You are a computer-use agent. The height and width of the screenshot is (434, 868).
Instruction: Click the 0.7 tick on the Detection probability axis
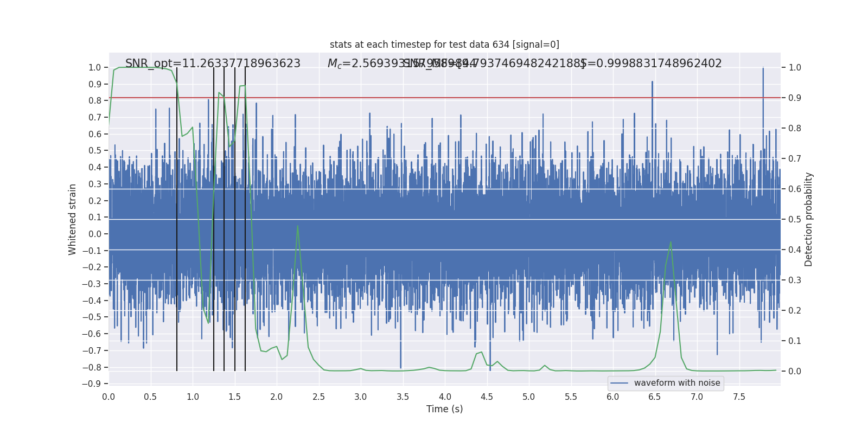[x=795, y=158]
